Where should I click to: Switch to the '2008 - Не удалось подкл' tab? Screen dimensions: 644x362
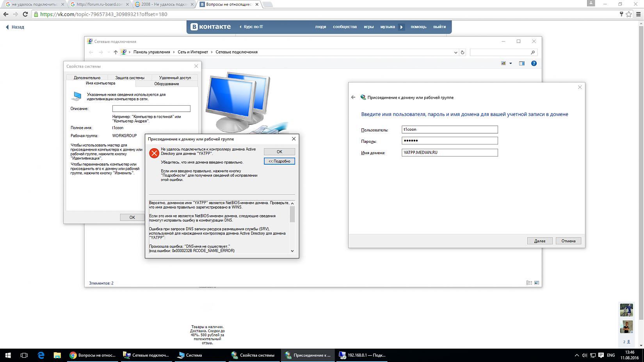tap(164, 4)
